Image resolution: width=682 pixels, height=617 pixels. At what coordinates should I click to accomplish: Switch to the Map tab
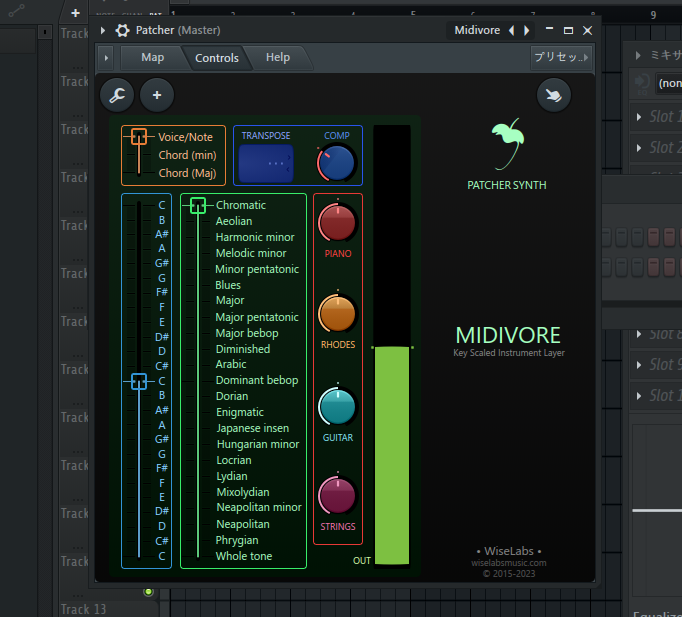[153, 58]
